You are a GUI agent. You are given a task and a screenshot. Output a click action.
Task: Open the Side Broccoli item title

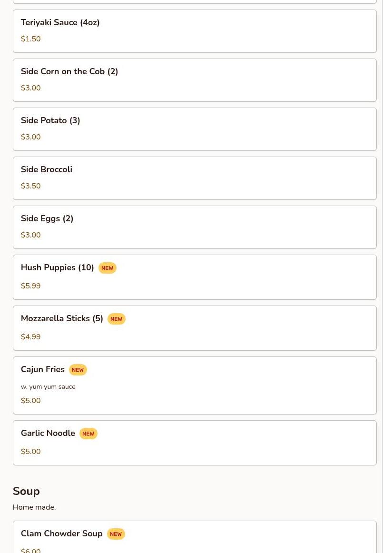point(47,169)
